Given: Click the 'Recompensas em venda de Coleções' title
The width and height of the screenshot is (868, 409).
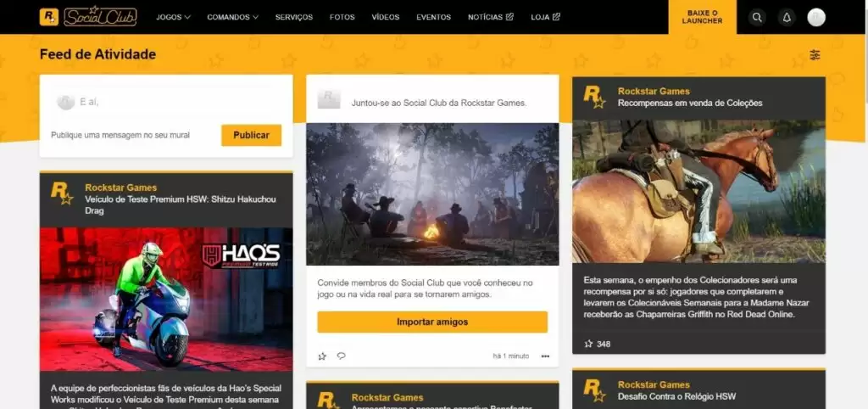Looking at the screenshot, I should [690, 103].
